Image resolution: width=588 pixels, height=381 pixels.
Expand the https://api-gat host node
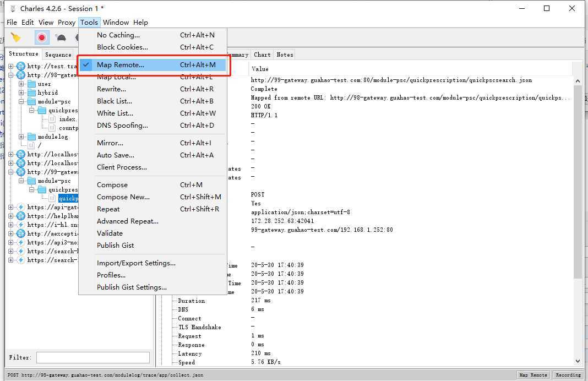(x=11, y=208)
